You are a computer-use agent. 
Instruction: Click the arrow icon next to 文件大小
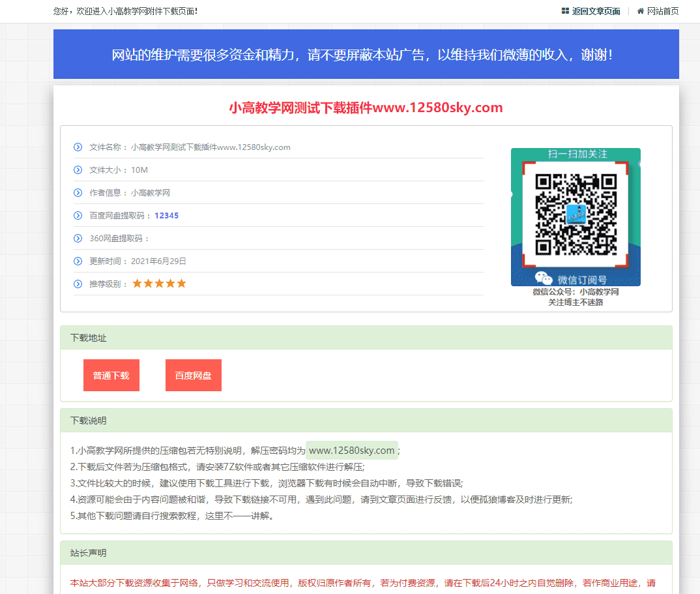(x=78, y=170)
